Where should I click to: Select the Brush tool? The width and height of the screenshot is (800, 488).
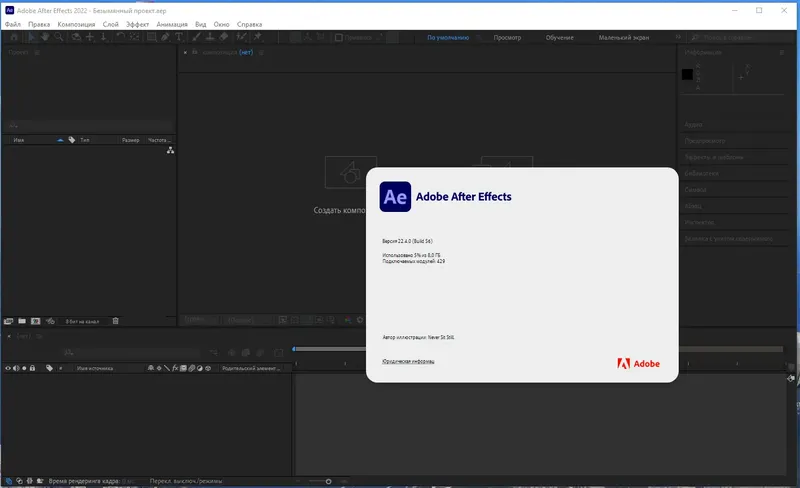coord(196,37)
